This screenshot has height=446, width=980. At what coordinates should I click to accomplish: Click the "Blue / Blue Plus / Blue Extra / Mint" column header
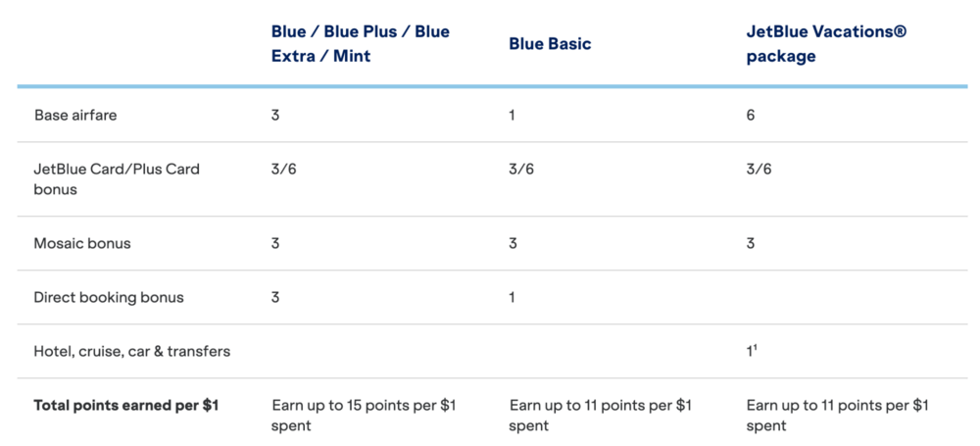[360, 44]
